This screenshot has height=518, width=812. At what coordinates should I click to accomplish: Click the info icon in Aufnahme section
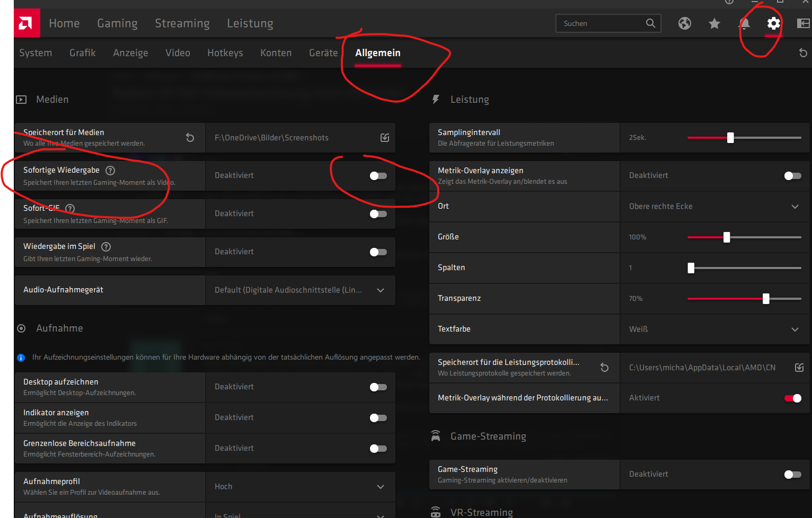pos(21,358)
